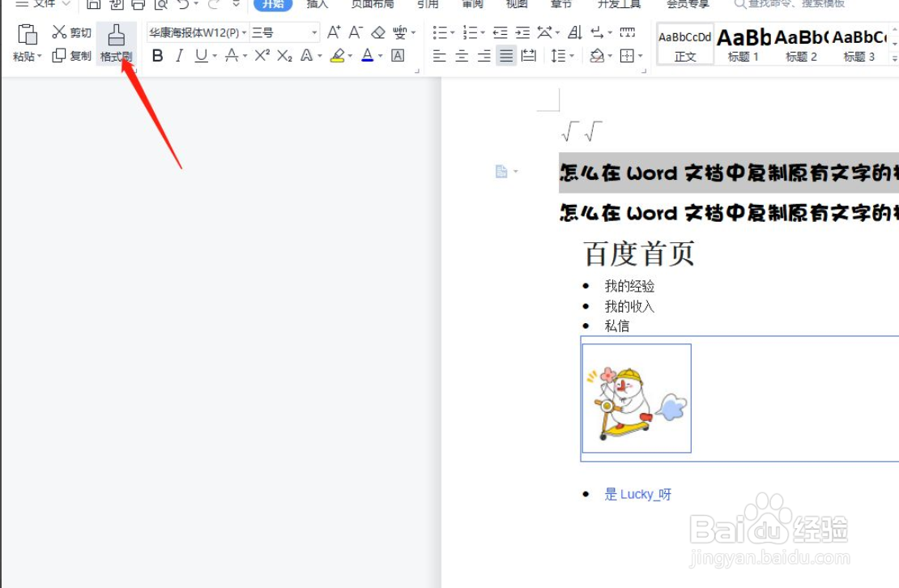This screenshot has height=588, width=899.
Task: Open the font name dropdown 华康海报体W12(P)
Action: point(245,32)
